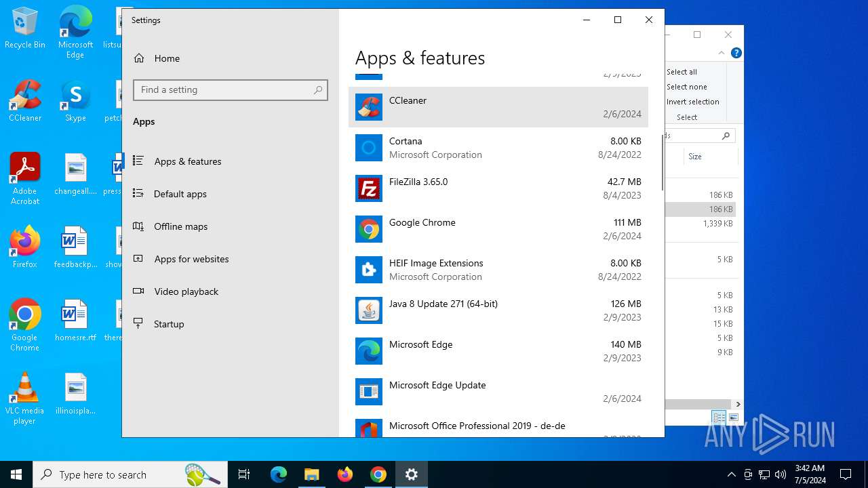The height and width of the screenshot is (488, 868).
Task: Open Google Chrome desktop shortcut
Action: click(x=25, y=325)
